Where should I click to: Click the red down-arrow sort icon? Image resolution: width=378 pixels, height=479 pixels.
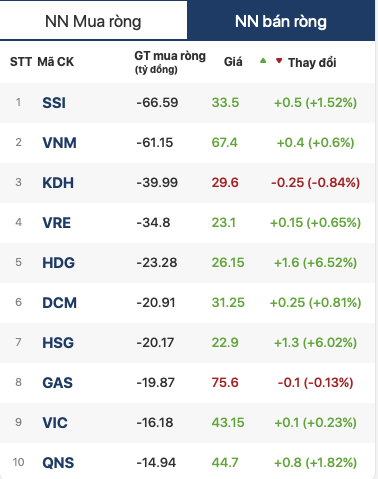[279, 61]
